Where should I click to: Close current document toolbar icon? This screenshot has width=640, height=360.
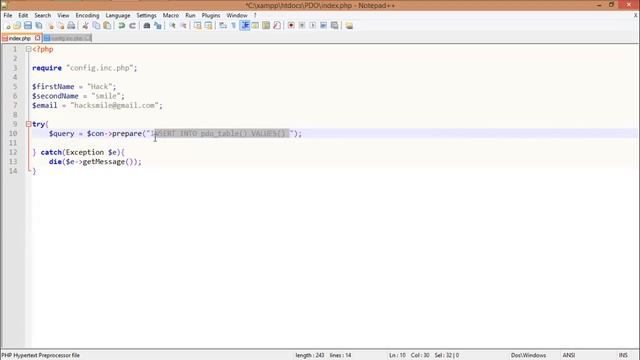(51, 26)
